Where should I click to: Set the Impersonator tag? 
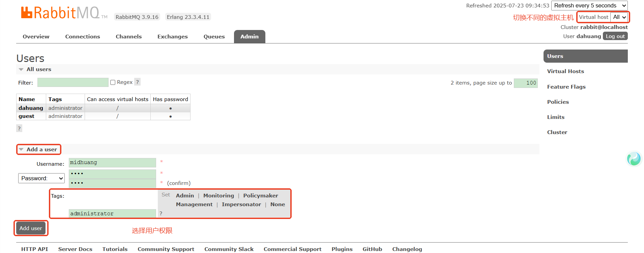241,204
